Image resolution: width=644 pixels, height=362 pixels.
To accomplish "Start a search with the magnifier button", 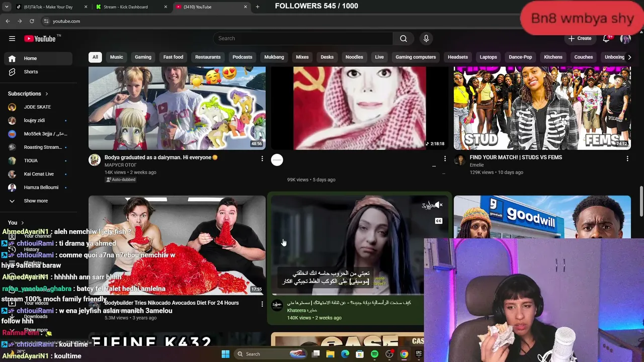I will pyautogui.click(x=404, y=38).
